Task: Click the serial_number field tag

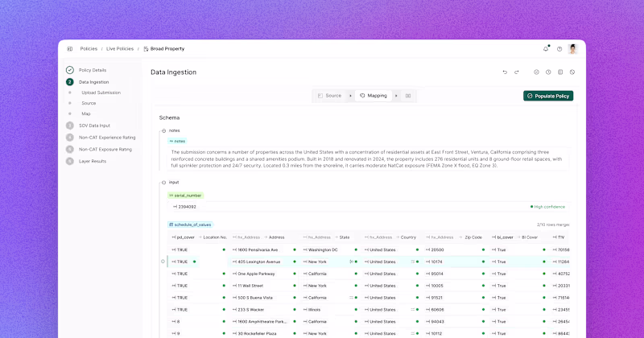Action: [186, 196]
